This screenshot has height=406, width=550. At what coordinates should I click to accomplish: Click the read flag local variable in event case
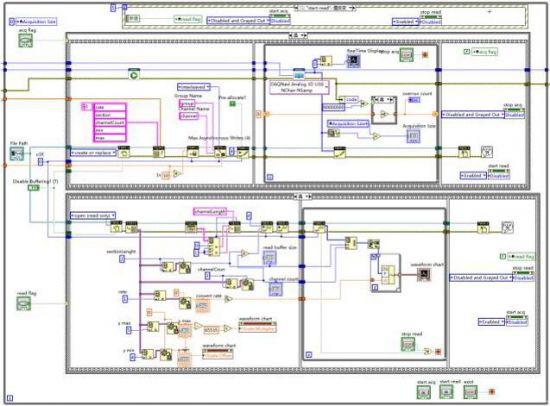coord(188,19)
